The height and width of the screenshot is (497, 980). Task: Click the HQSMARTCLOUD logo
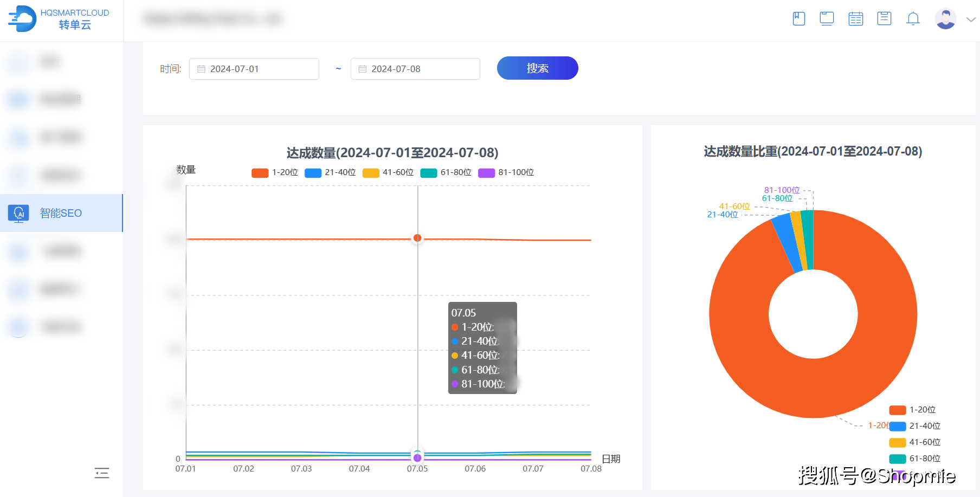59,19
